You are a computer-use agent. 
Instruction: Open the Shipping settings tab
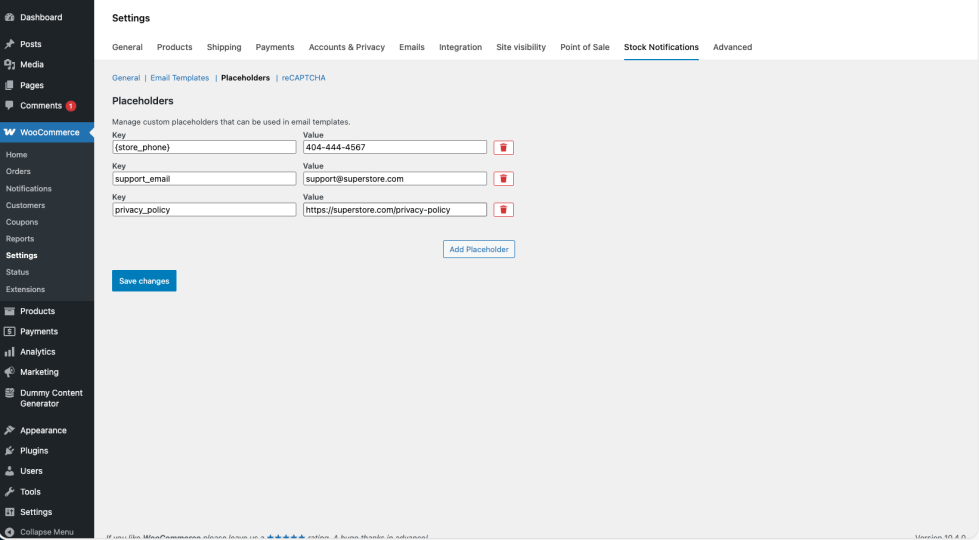point(224,47)
